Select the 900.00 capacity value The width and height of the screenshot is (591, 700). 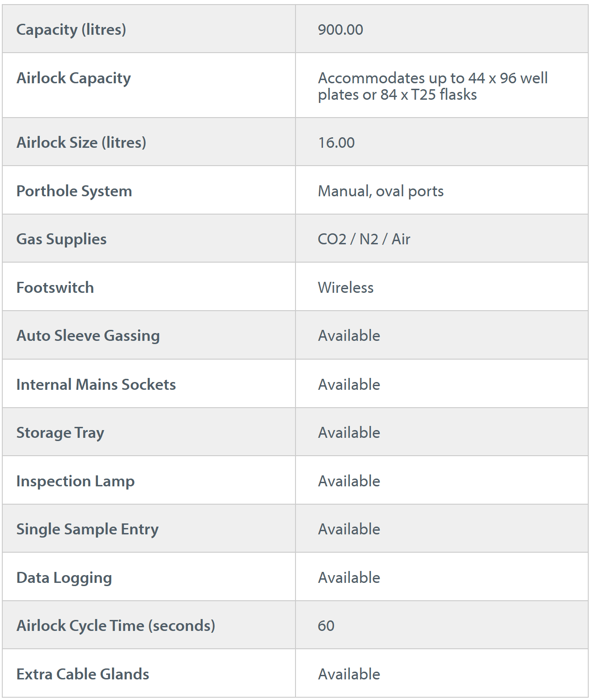tap(340, 30)
